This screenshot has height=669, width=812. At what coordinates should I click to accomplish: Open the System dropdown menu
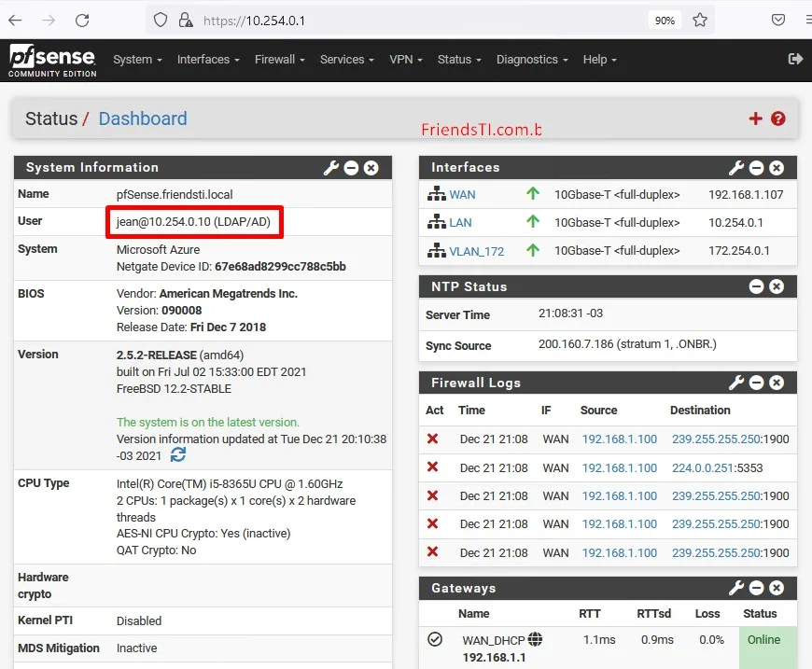coord(137,60)
